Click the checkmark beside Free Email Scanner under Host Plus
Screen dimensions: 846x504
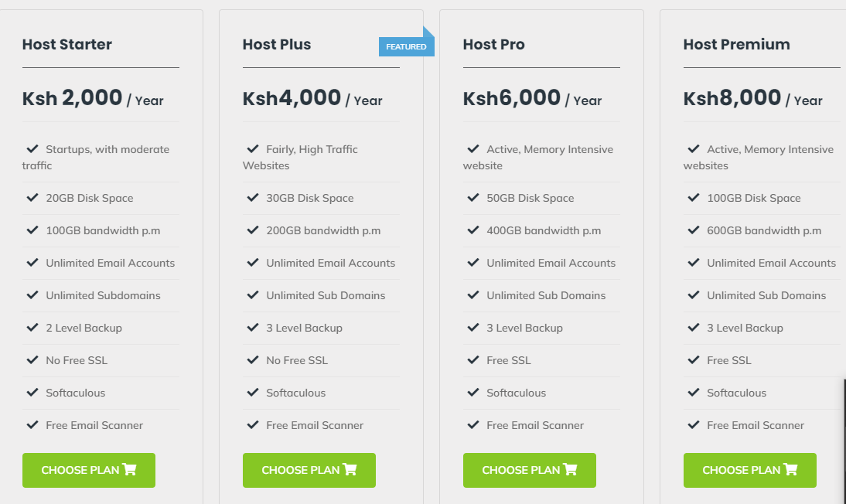tap(254, 425)
